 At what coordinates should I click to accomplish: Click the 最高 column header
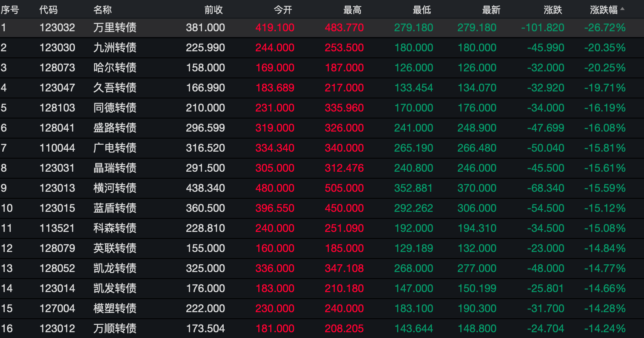352,10
